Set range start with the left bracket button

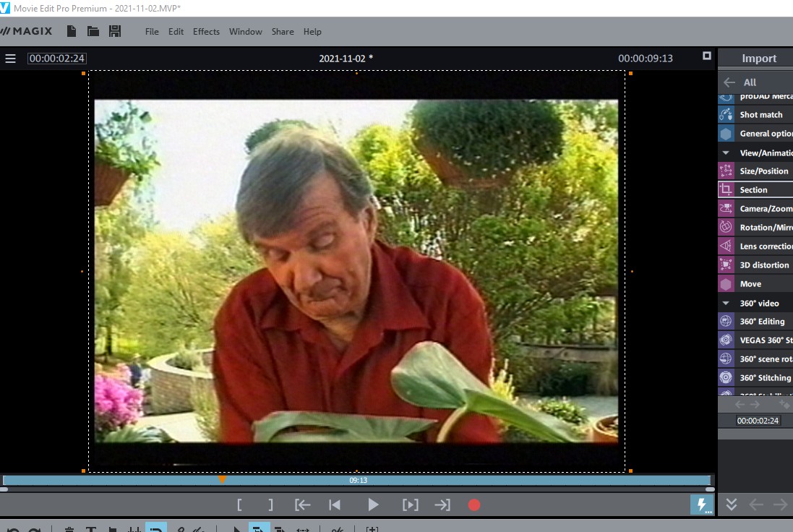[x=239, y=505]
